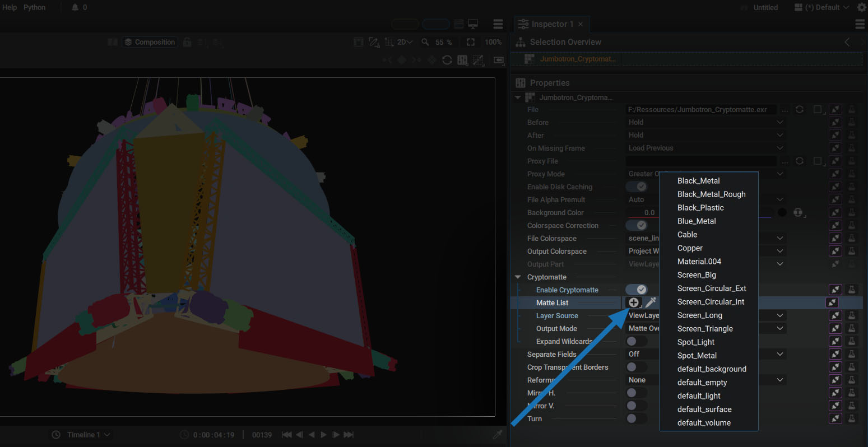
Task: Click the Background Color black swatch
Action: point(782,212)
